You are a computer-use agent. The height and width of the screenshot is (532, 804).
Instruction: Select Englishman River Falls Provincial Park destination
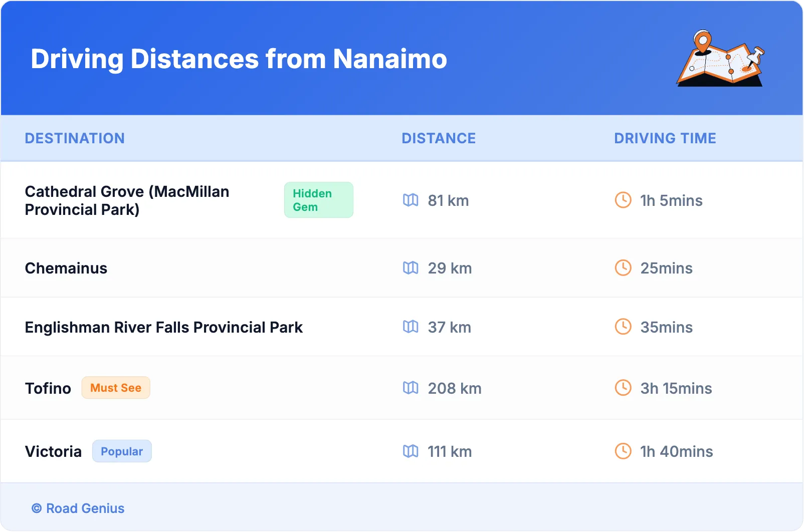(x=164, y=328)
